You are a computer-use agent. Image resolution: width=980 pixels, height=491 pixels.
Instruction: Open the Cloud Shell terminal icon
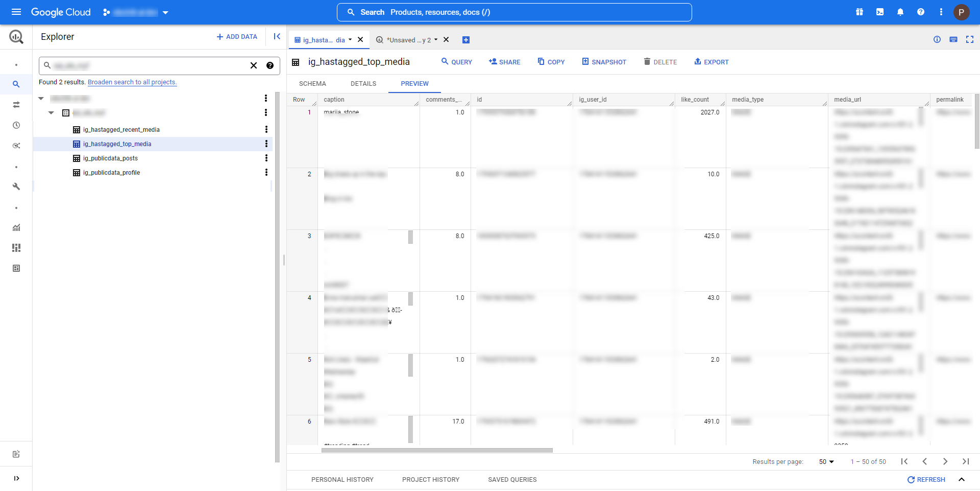(880, 12)
